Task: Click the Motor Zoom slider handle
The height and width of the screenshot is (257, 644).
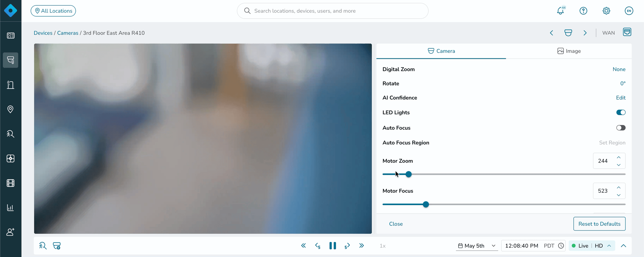Action: point(408,174)
